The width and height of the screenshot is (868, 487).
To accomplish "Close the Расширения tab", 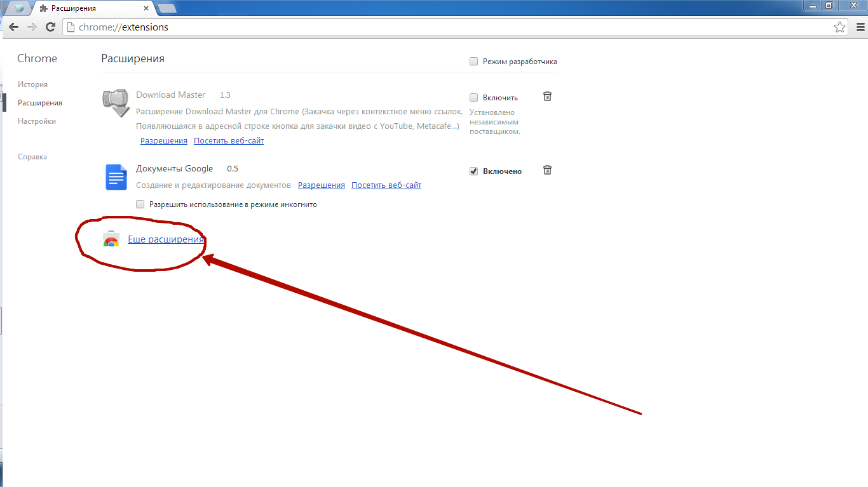I will tap(146, 9).
